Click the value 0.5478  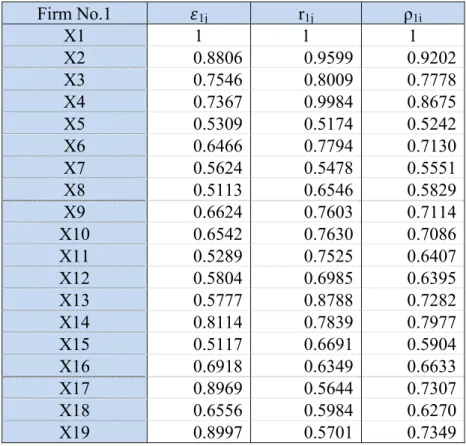click(328, 168)
